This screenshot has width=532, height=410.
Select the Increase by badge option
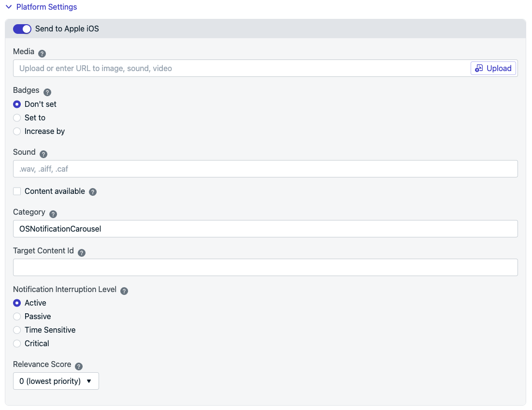point(17,132)
